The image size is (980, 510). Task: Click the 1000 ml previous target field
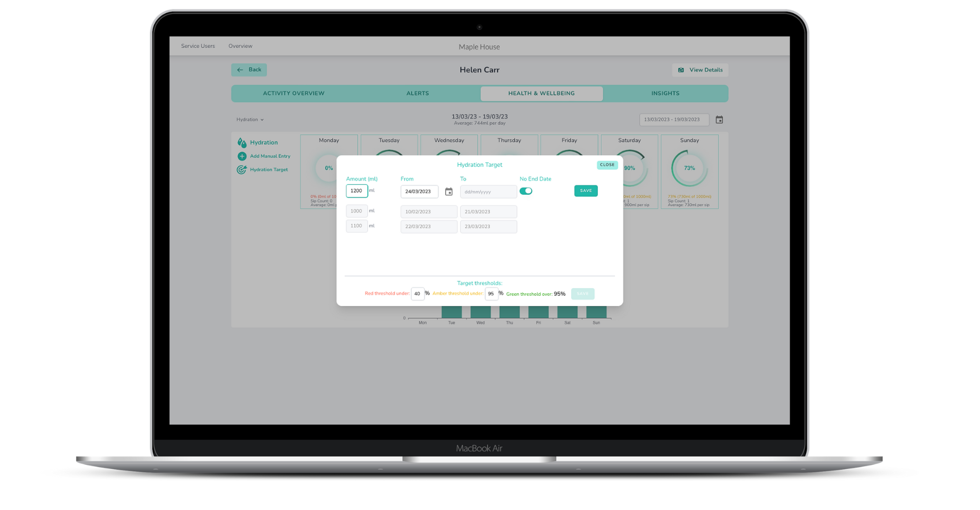pos(357,211)
